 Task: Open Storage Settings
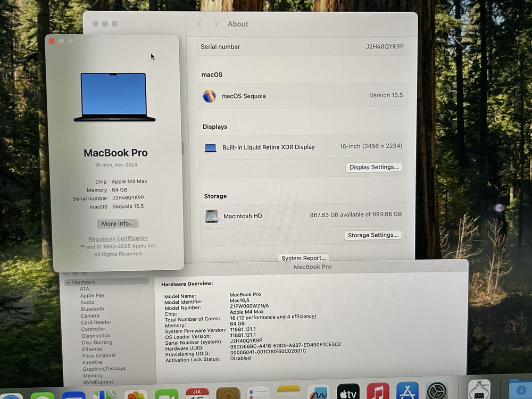(x=373, y=235)
